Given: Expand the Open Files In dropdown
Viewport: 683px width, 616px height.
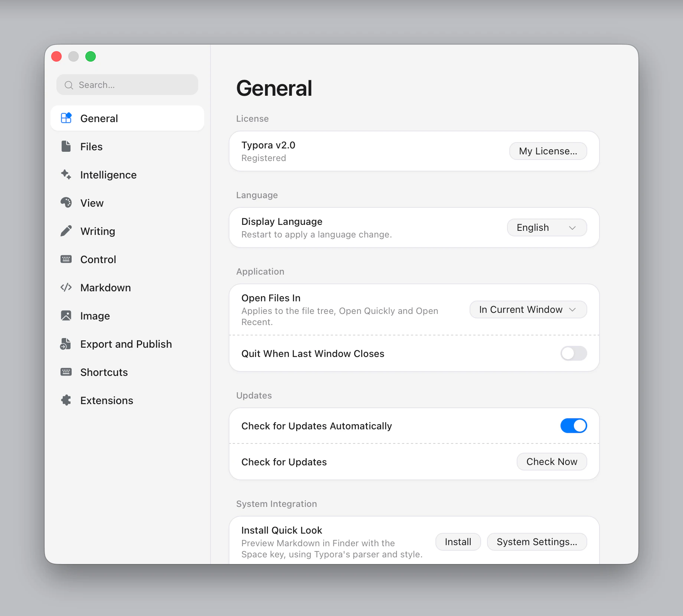Looking at the screenshot, I should [528, 309].
